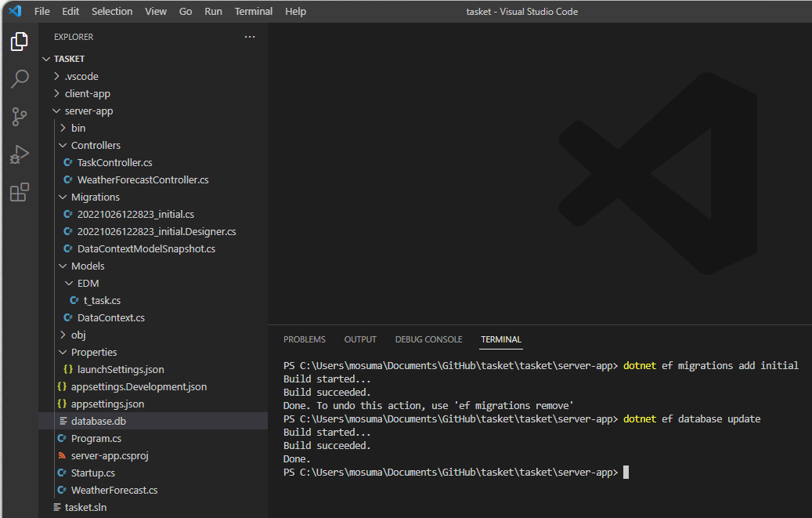Click the C# icon beside WeatherForecastController.cs
This screenshot has width=812, height=518.
68,179
